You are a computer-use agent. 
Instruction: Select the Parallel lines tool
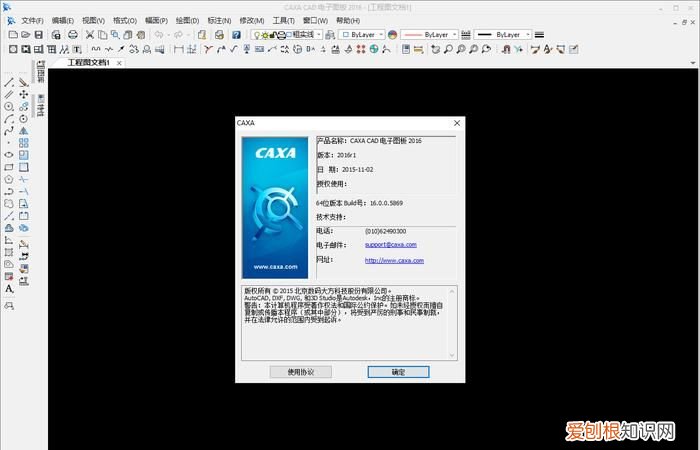(x=9, y=94)
